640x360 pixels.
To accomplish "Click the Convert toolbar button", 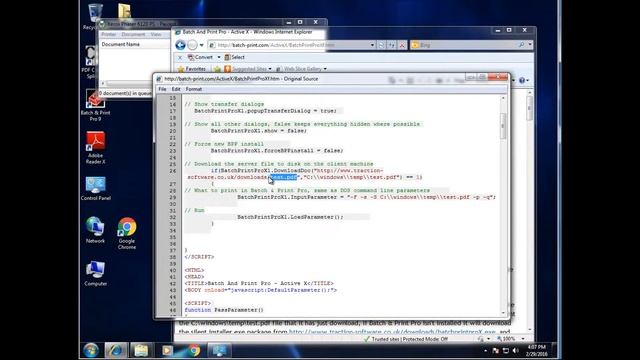I will (200, 57).
